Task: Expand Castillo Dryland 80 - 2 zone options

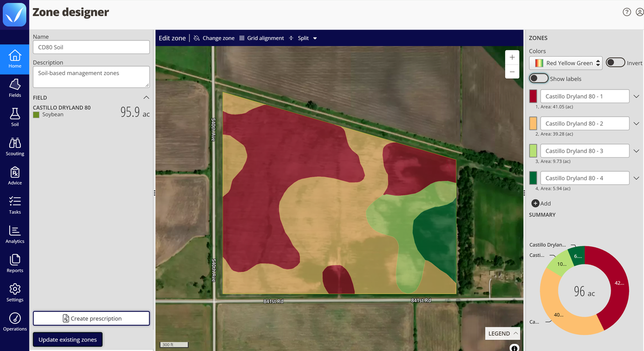Action: click(636, 123)
